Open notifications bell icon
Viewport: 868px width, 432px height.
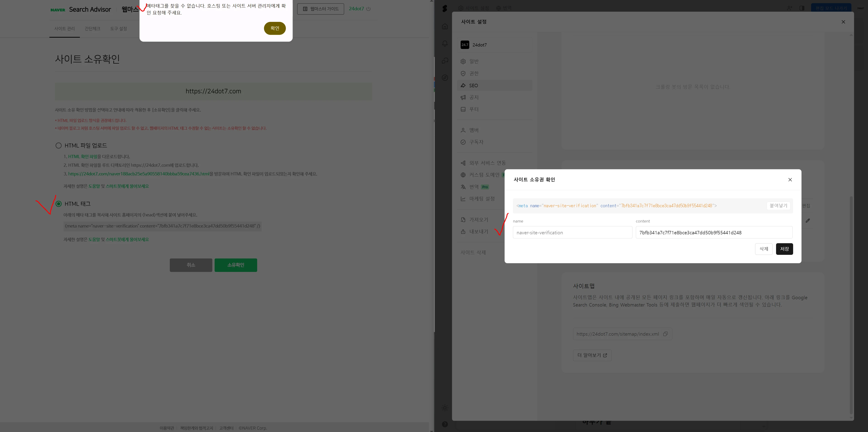445,43
